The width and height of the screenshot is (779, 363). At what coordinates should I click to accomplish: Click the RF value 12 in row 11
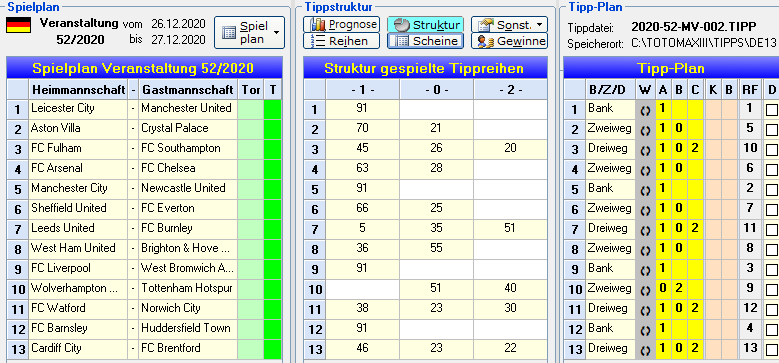[750, 308]
